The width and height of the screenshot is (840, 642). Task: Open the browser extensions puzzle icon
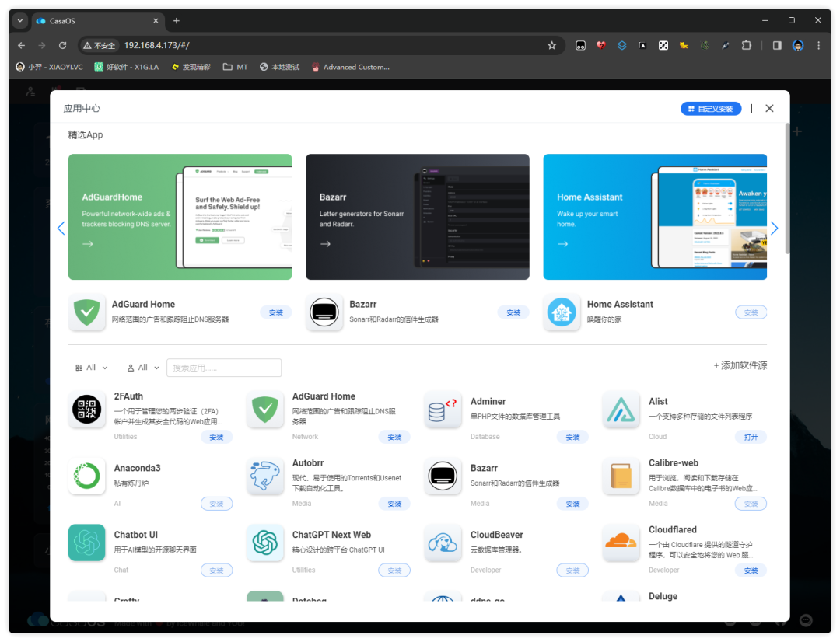coord(746,46)
